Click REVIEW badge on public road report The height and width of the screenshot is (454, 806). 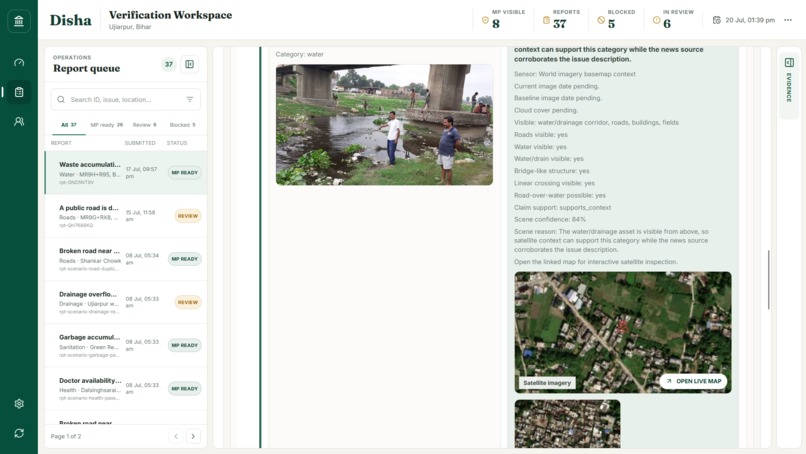[x=188, y=216]
